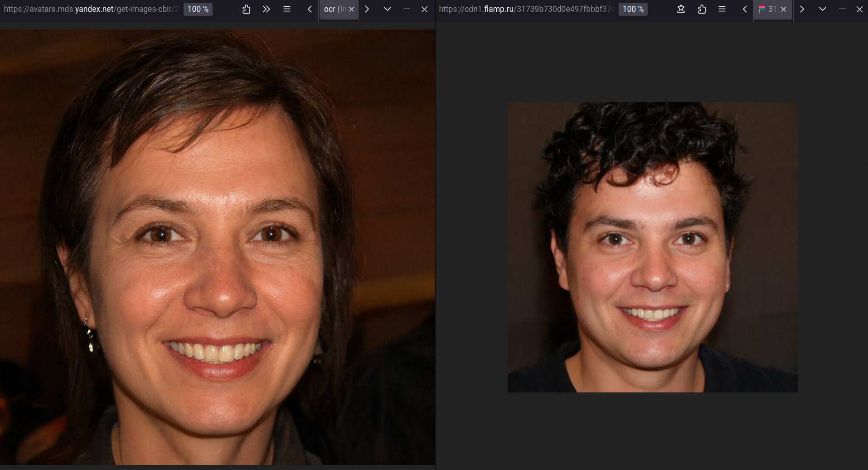Open the hamburger menu in flamp.ru window
Viewport: 868px width, 470px height.
click(722, 9)
